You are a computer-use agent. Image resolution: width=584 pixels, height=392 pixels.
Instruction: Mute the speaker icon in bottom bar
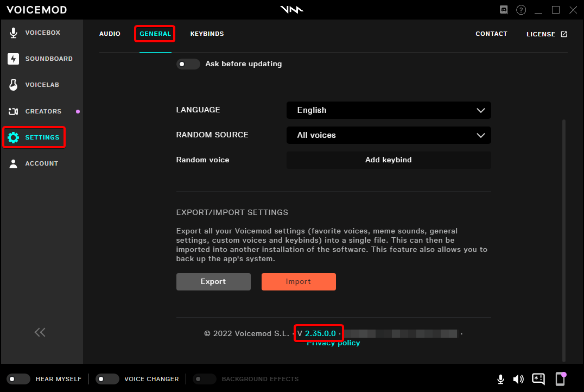pyautogui.click(x=518, y=379)
